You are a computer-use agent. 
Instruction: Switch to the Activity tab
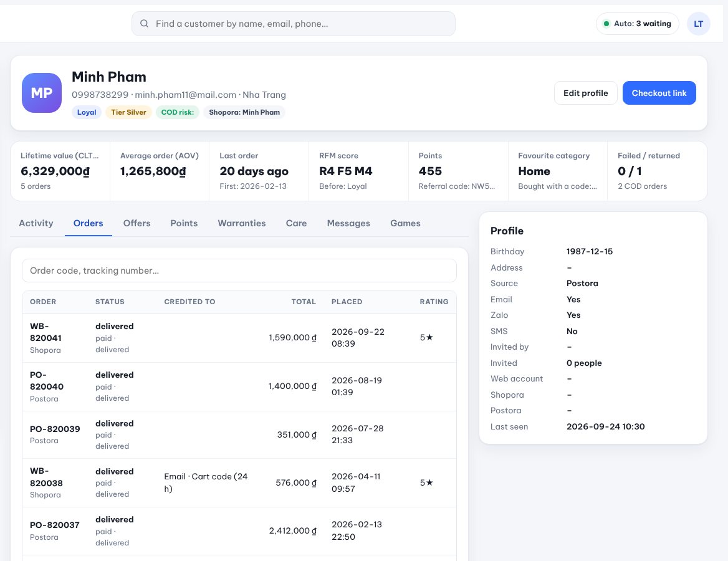[36, 223]
